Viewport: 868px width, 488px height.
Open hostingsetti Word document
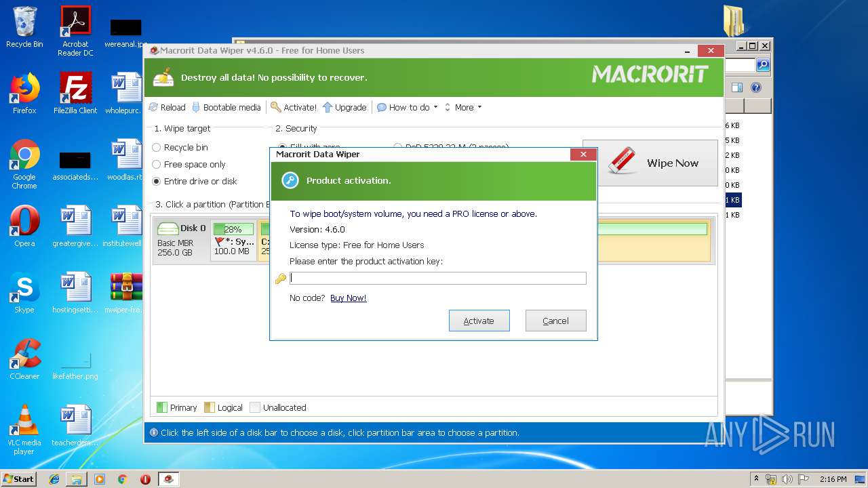pos(75,293)
